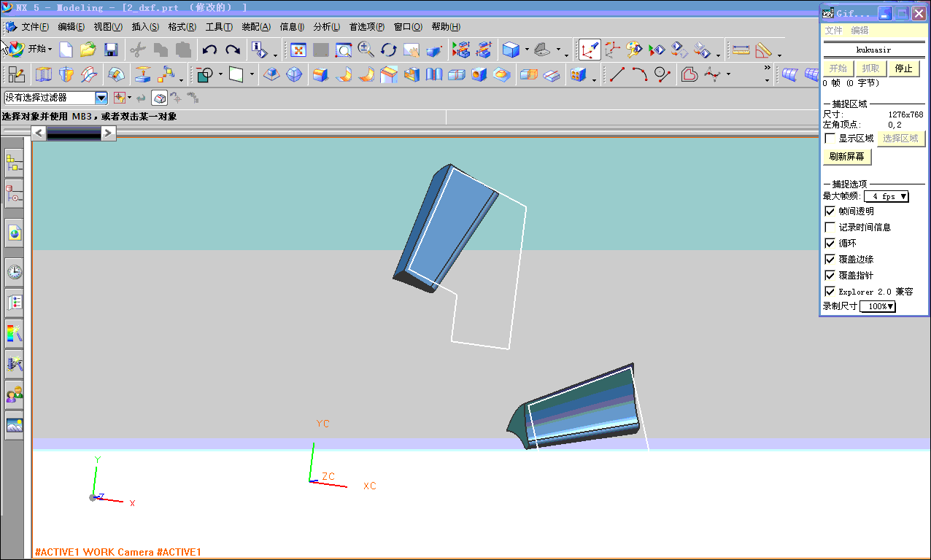The width and height of the screenshot is (931, 560).
Task: Activate the Pan hand tool
Action: pyautogui.click(x=412, y=50)
